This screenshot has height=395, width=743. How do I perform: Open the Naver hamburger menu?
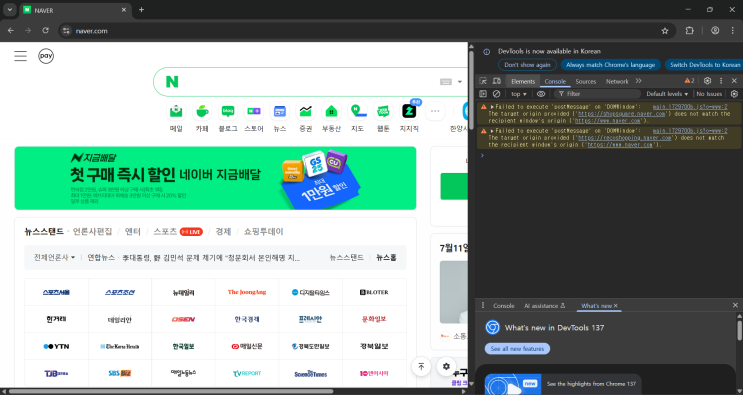coord(20,56)
